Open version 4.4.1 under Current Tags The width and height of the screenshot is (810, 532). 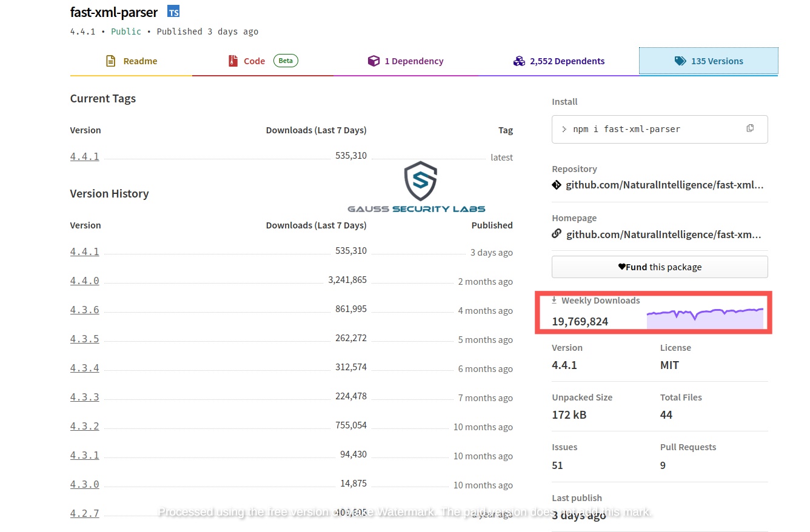point(85,156)
